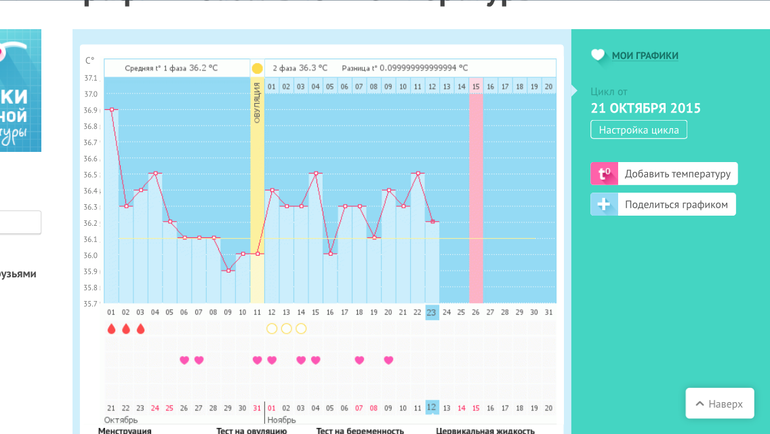Click the pink highlighted column for day 15
The height and width of the screenshot is (434, 770).
click(x=476, y=190)
